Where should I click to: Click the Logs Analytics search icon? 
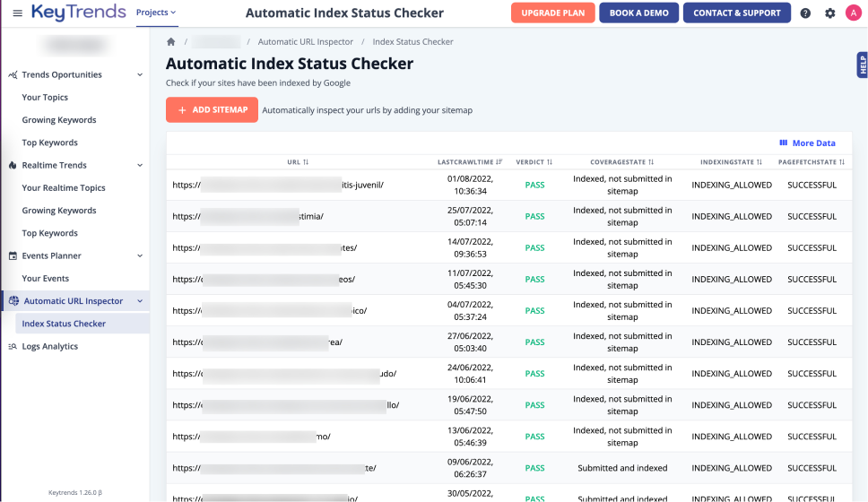pyautogui.click(x=13, y=347)
